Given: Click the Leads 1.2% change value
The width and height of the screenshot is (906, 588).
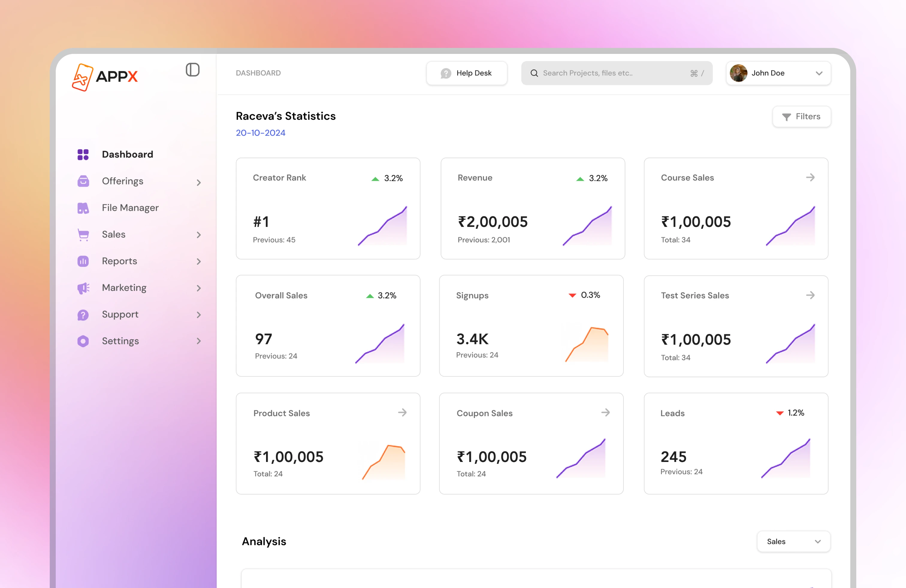Looking at the screenshot, I should click(x=796, y=413).
